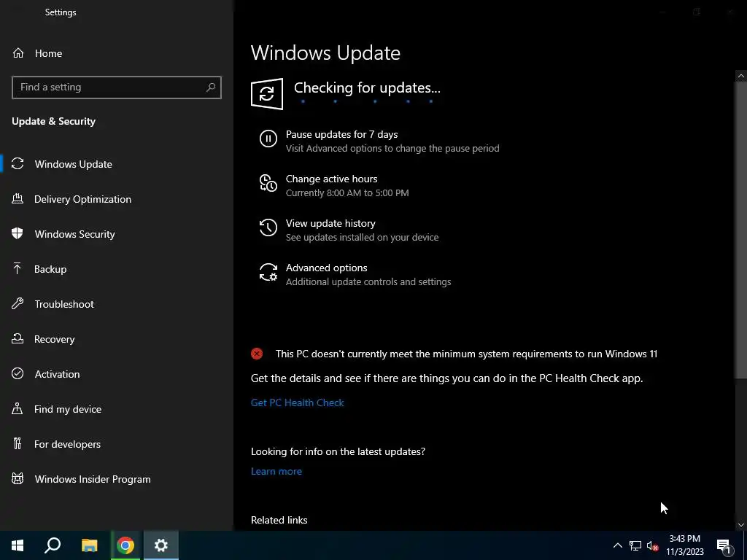Click the update history clock icon
Image resolution: width=747 pixels, height=560 pixels.
point(268,227)
